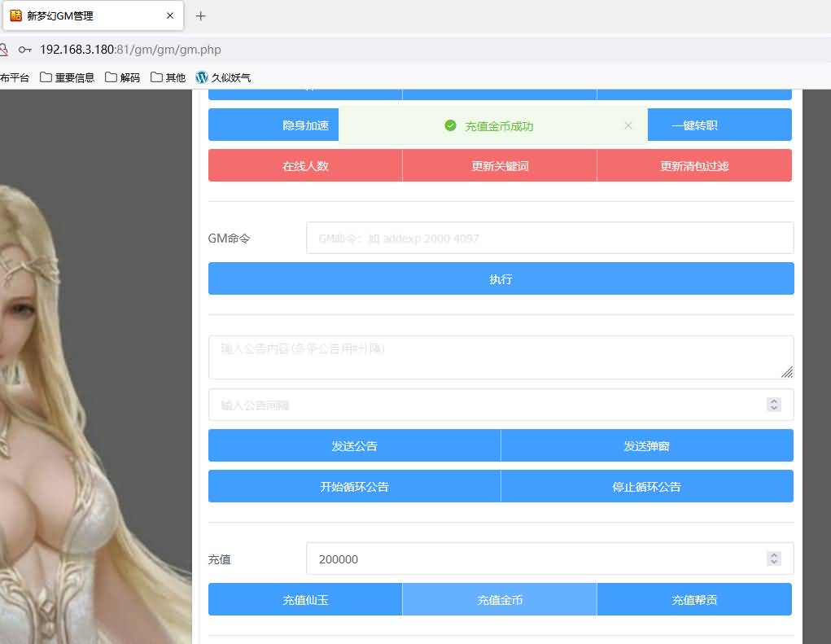Click 更新清包过滤 button
Image resolution: width=831 pixels, height=644 pixels.
694,166
